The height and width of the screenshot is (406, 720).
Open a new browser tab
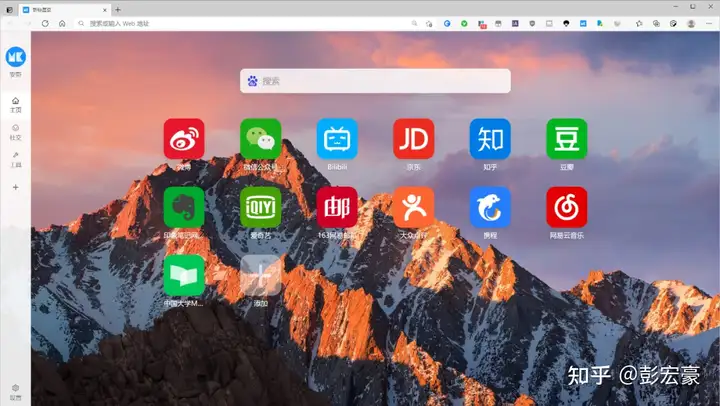(118, 9)
